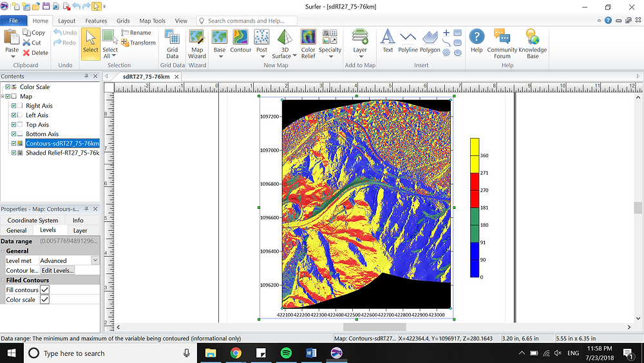Delete the selected object
The image size is (644, 363).
(x=35, y=53)
